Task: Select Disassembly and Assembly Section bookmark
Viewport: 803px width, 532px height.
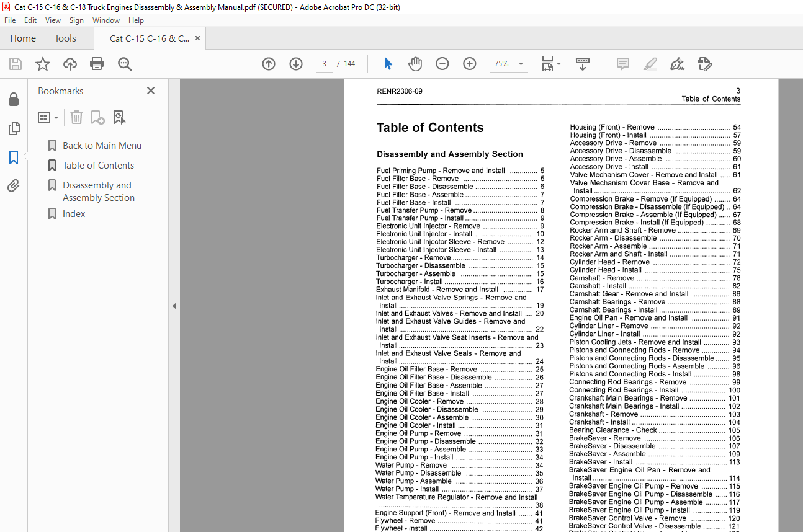Action: 98,192
